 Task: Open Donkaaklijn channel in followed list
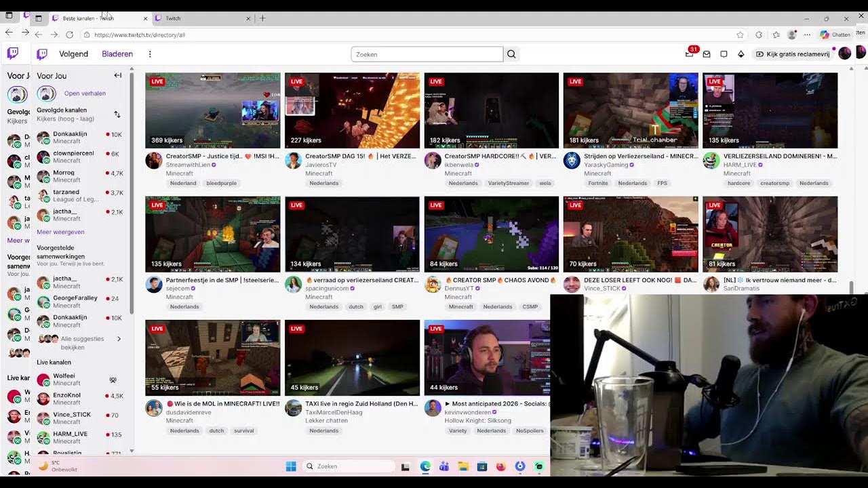80,138
